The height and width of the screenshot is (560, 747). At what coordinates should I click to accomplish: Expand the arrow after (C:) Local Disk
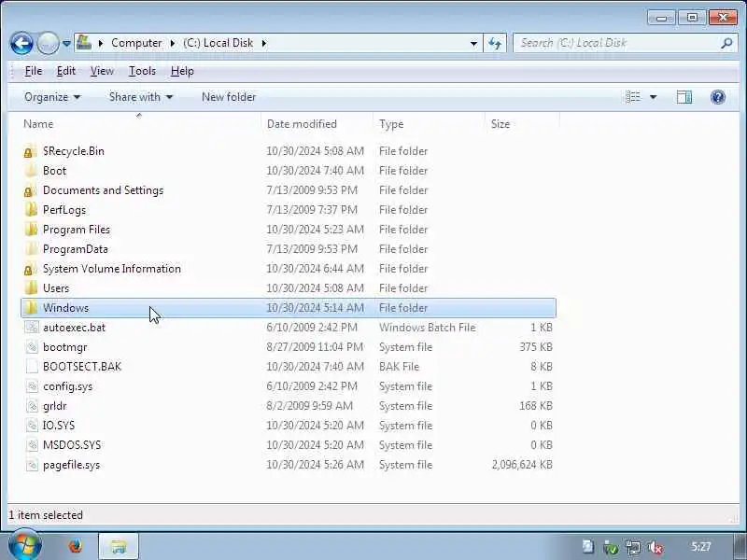click(264, 43)
